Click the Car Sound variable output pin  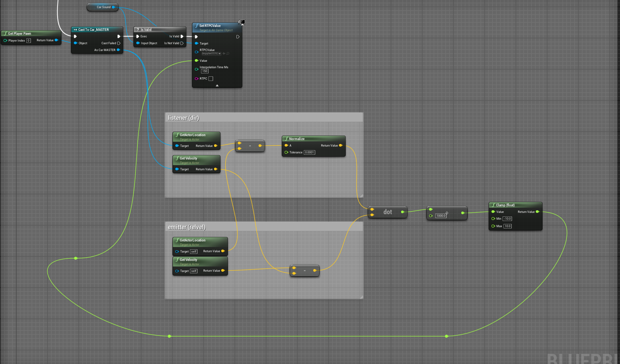[114, 7]
